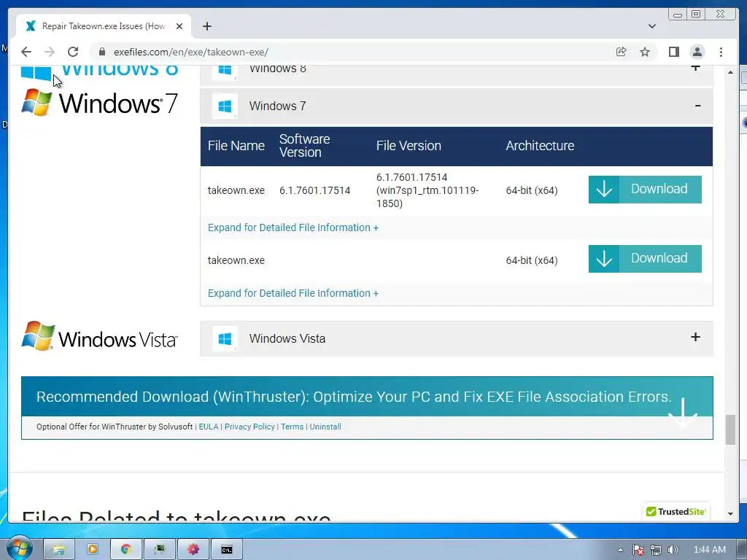This screenshot has width=747, height=560.
Task: Click the Windows 7 logo image
Action: point(99,103)
